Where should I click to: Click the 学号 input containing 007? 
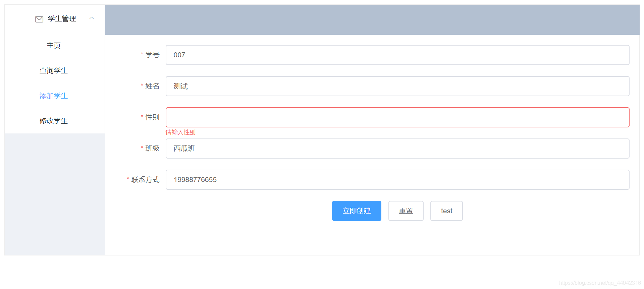pos(397,55)
